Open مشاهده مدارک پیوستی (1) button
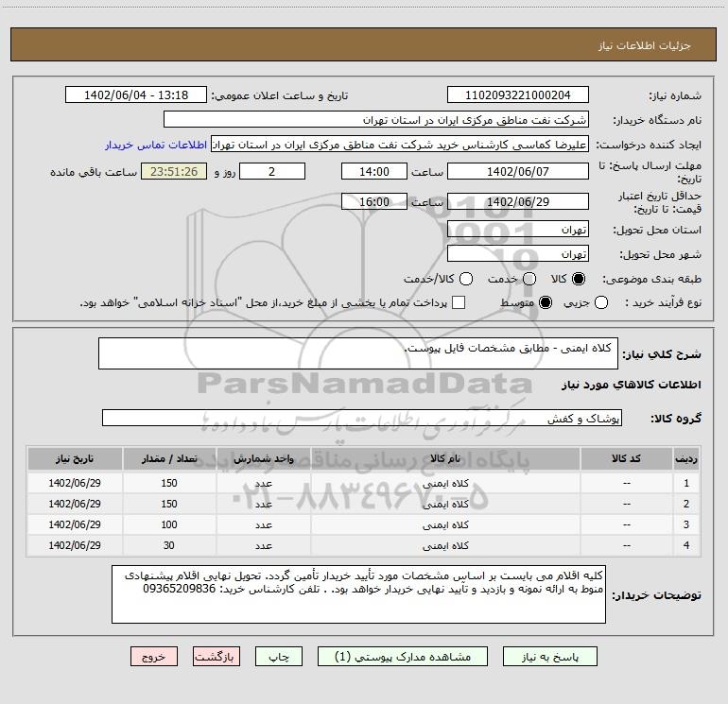The height and width of the screenshot is (704, 728). (403, 657)
